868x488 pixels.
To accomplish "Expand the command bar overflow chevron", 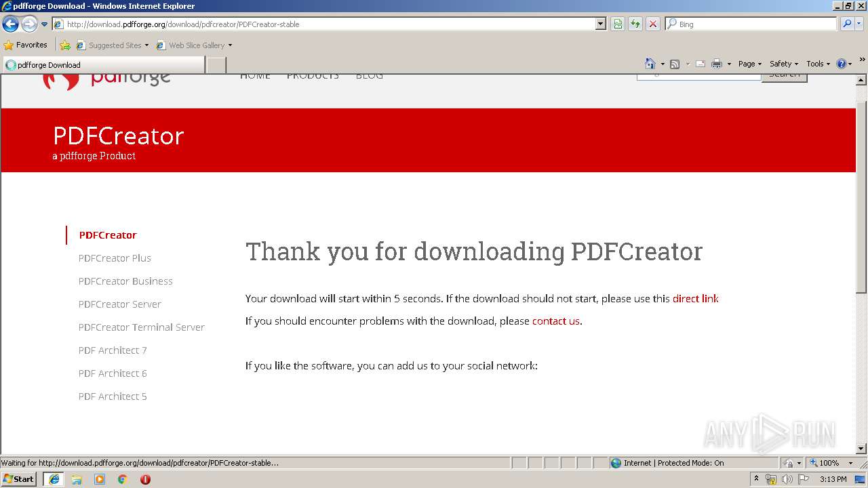I will (862, 60).
